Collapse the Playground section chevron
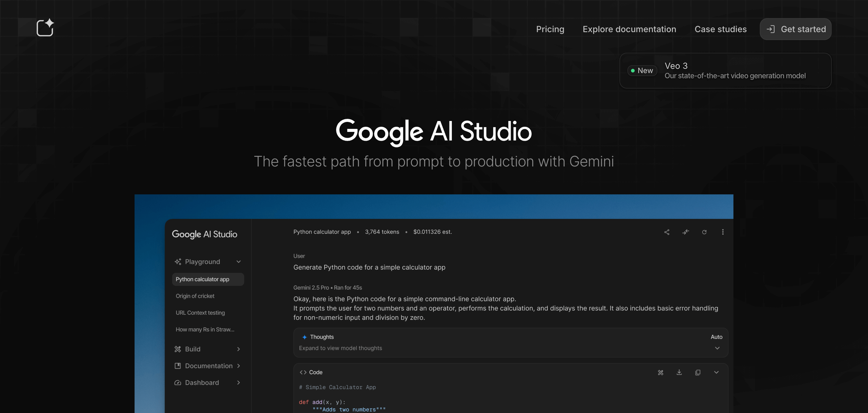 239,262
